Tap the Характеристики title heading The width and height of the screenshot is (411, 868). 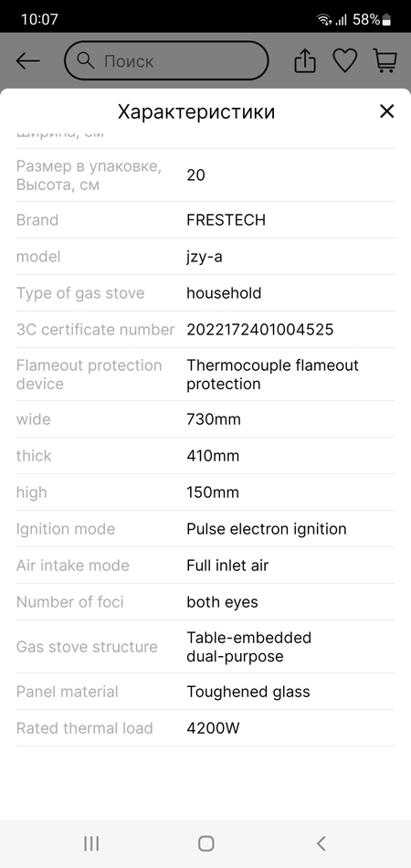coord(195,111)
